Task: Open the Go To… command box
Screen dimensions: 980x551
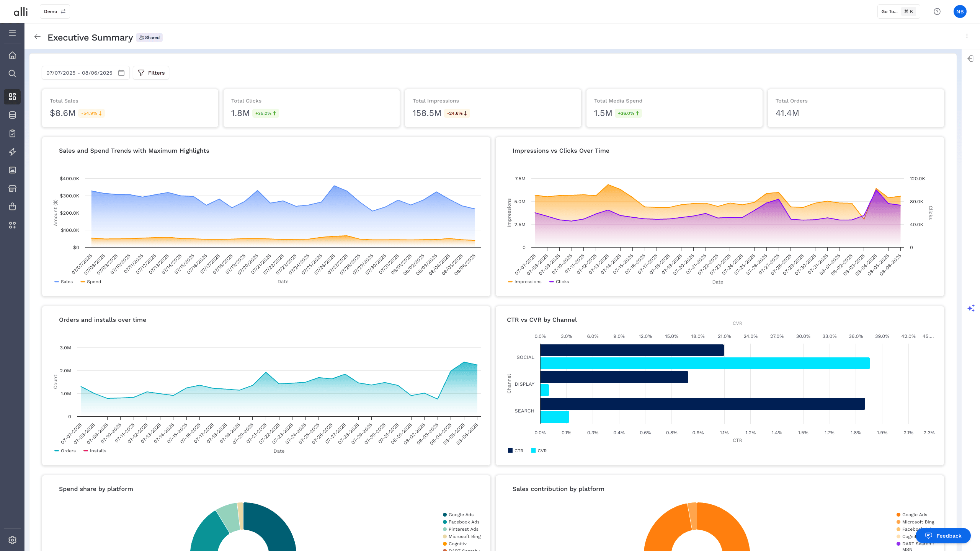Action: [x=898, y=11]
